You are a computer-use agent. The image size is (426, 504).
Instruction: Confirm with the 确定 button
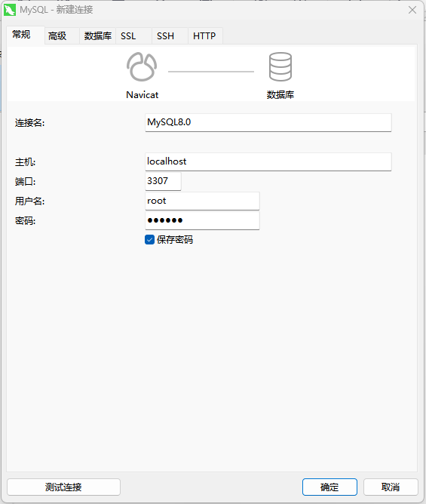(329, 487)
